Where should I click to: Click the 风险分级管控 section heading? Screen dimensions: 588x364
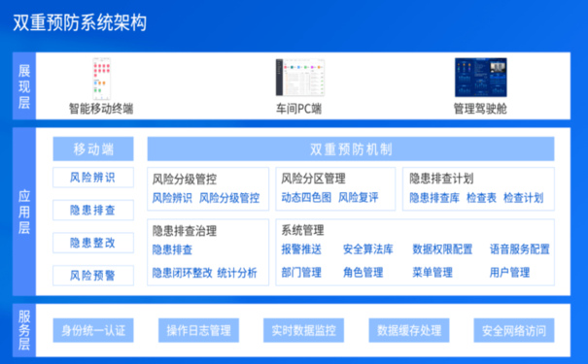pos(185,179)
